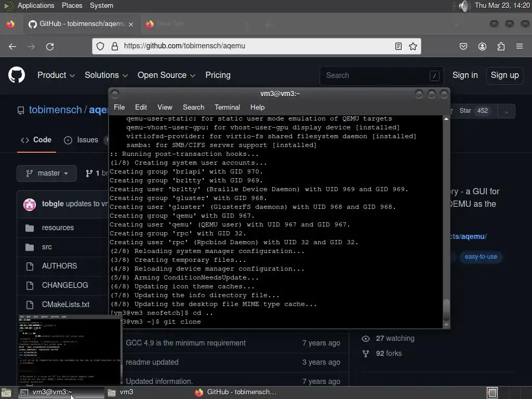
Task: Select the Issues repository tab
Action: pyautogui.click(x=81, y=140)
